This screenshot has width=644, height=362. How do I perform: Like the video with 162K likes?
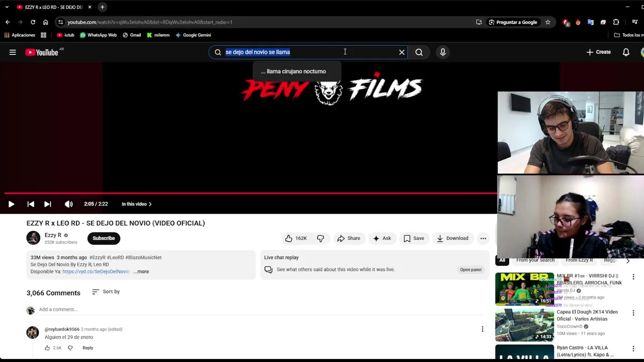[x=296, y=238]
